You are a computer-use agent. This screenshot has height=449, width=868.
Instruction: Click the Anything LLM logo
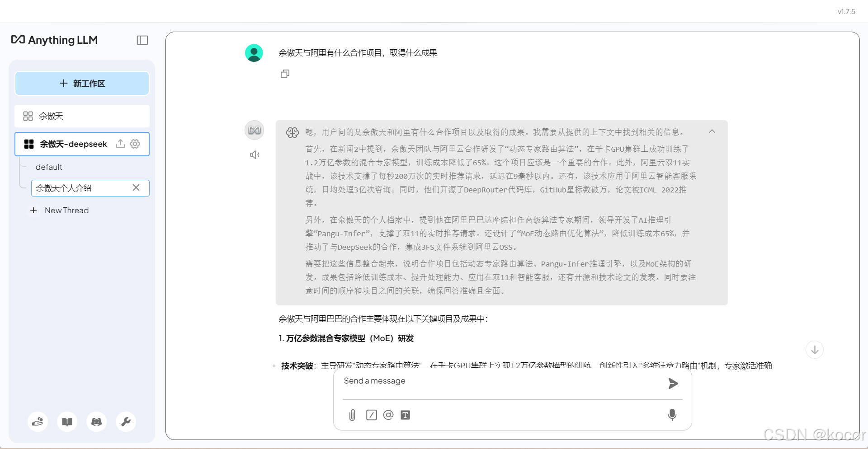[54, 40]
